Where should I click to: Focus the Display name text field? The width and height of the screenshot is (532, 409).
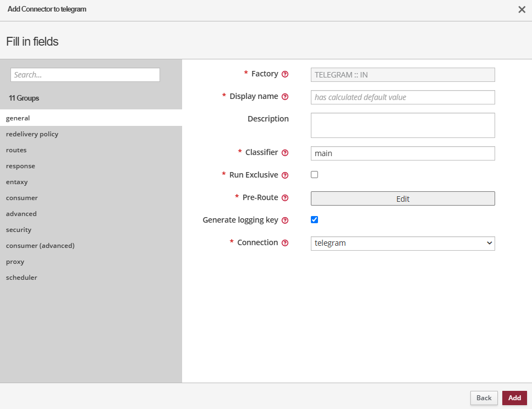(403, 97)
